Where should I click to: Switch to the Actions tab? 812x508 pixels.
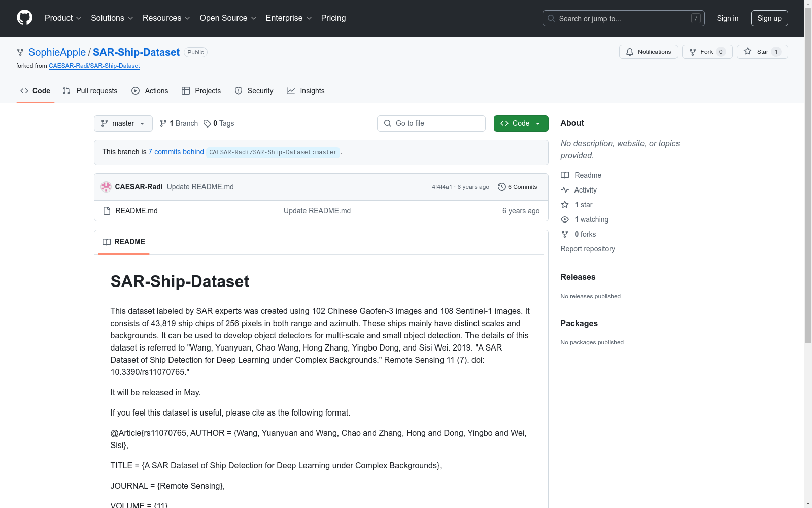point(150,91)
